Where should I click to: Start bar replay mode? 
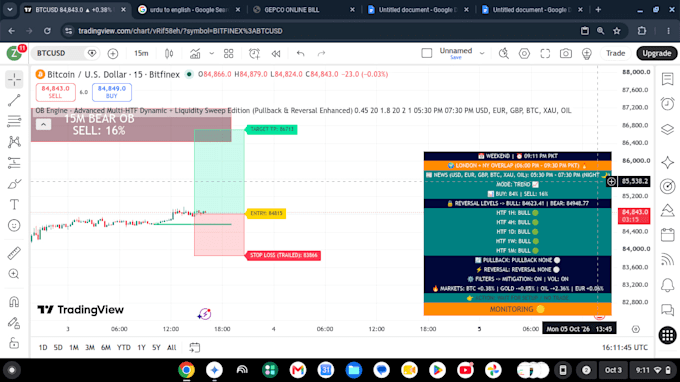tap(276, 53)
